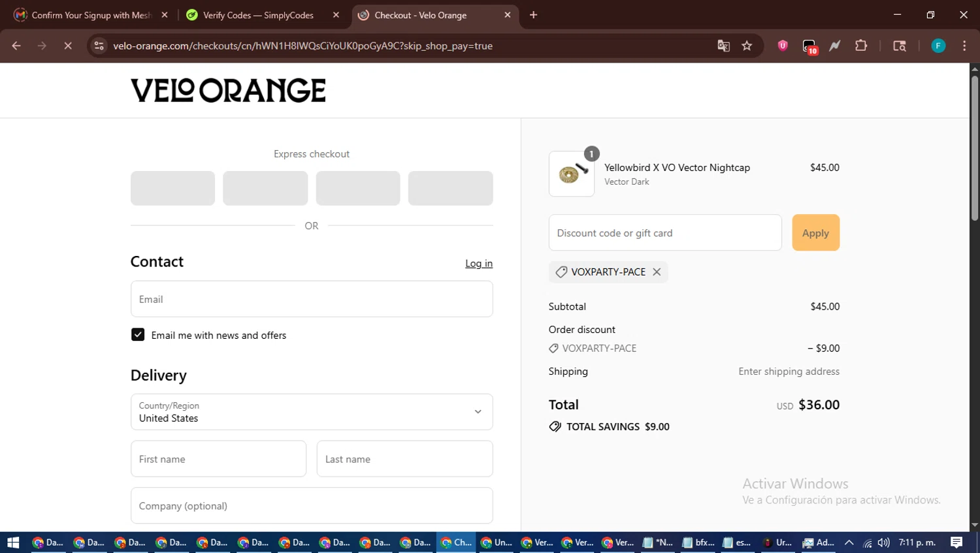Show hidden system tray icons
980x553 pixels.
tap(849, 543)
